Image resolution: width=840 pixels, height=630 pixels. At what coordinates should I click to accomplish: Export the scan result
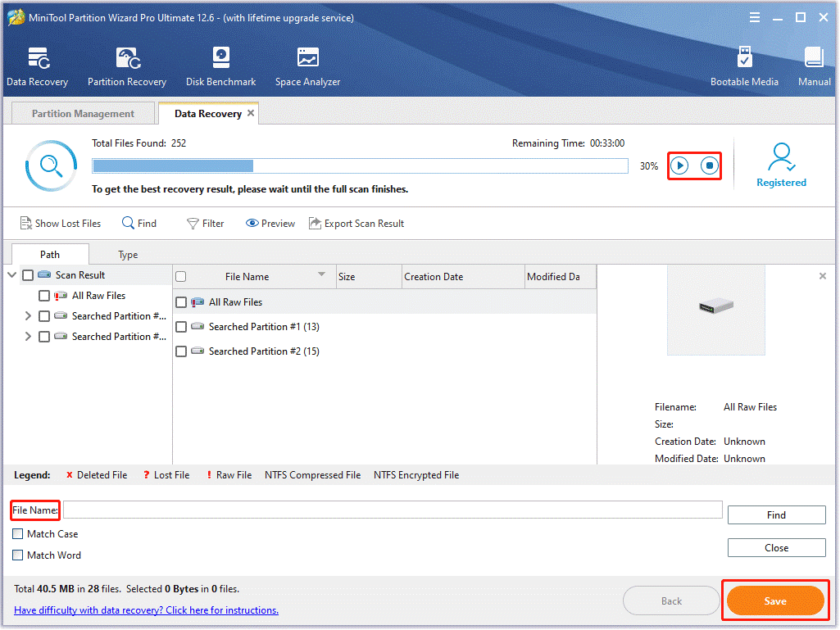(356, 223)
